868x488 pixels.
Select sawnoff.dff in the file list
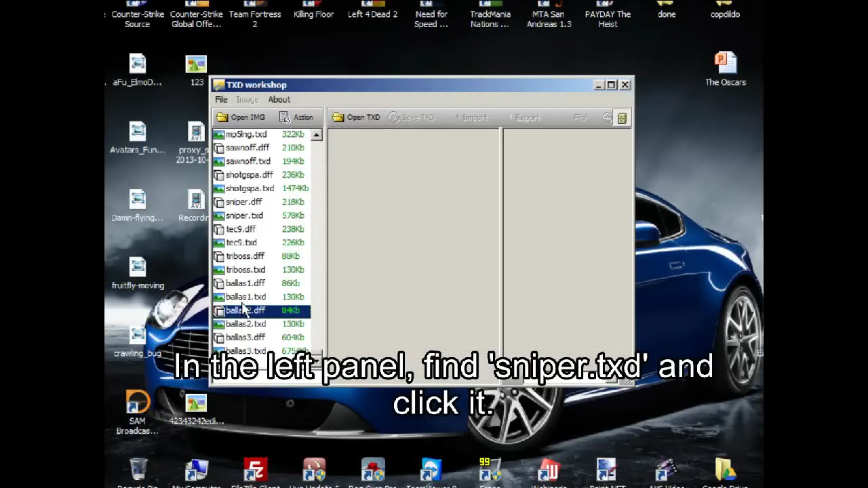[x=262, y=148]
